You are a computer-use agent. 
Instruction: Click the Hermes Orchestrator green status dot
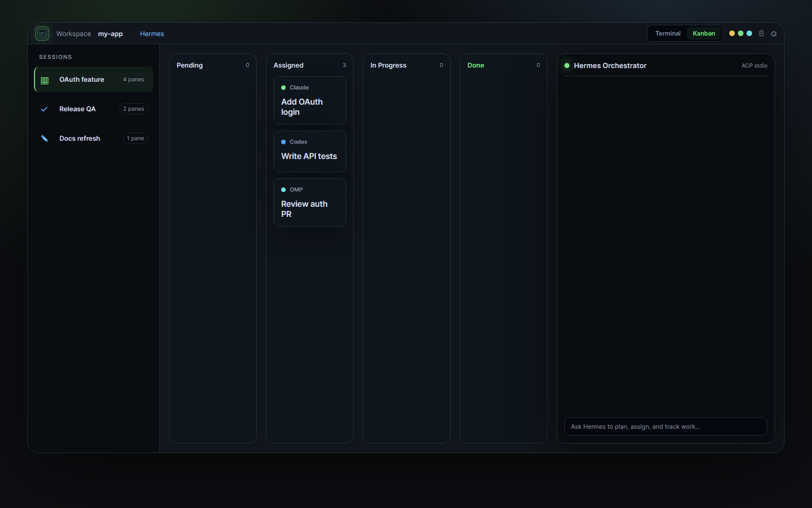coord(567,66)
